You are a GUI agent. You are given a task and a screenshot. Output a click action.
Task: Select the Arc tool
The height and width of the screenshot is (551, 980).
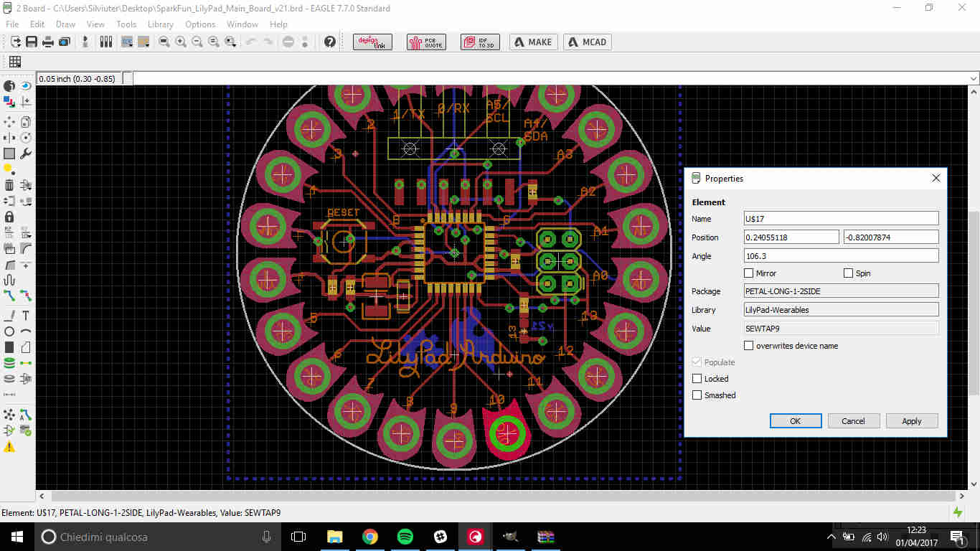point(26,331)
